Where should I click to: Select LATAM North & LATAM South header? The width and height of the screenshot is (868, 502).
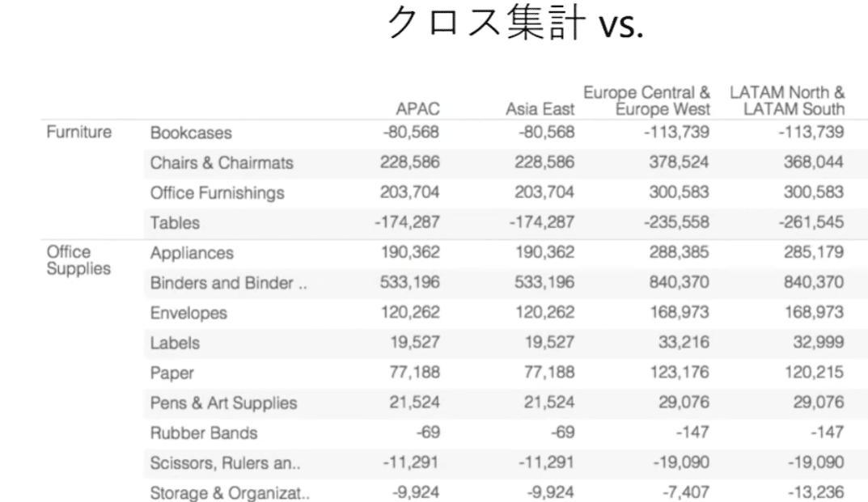click(786, 101)
